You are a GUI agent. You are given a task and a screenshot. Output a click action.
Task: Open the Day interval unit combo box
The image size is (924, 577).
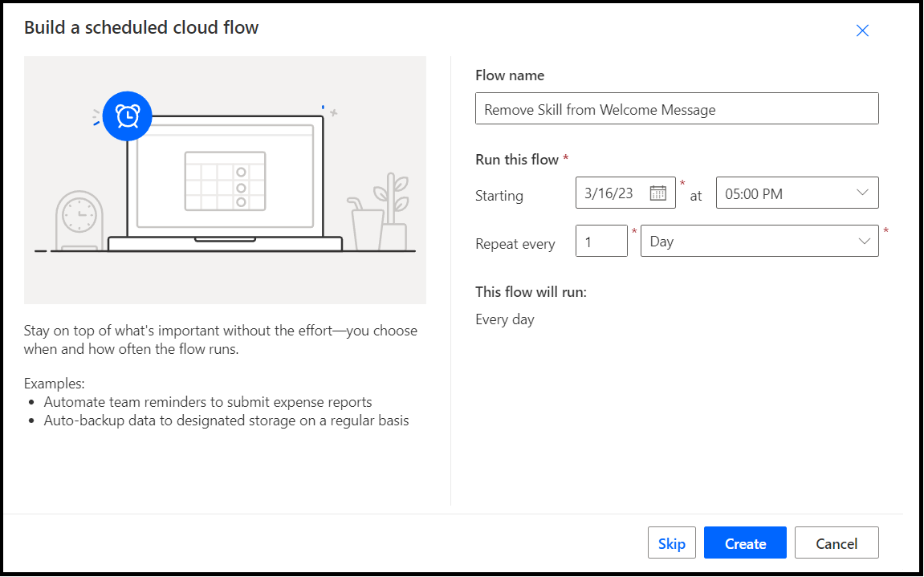(751, 241)
